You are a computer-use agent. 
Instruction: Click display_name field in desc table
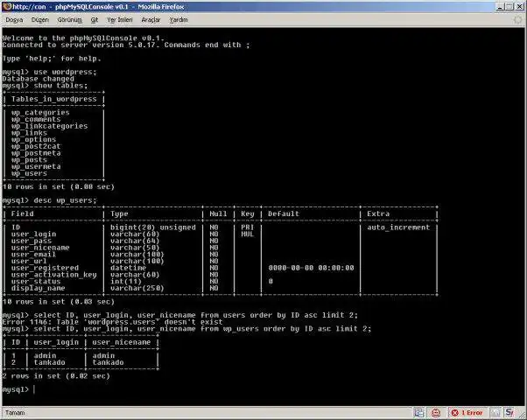pyautogui.click(x=38, y=288)
